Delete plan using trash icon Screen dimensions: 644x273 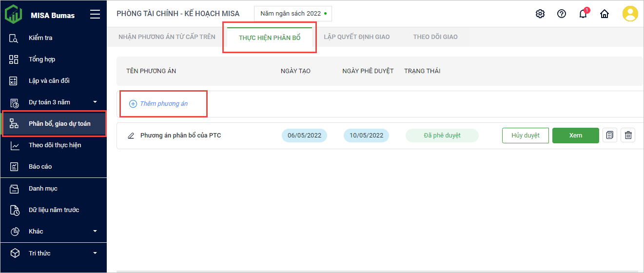(x=628, y=136)
